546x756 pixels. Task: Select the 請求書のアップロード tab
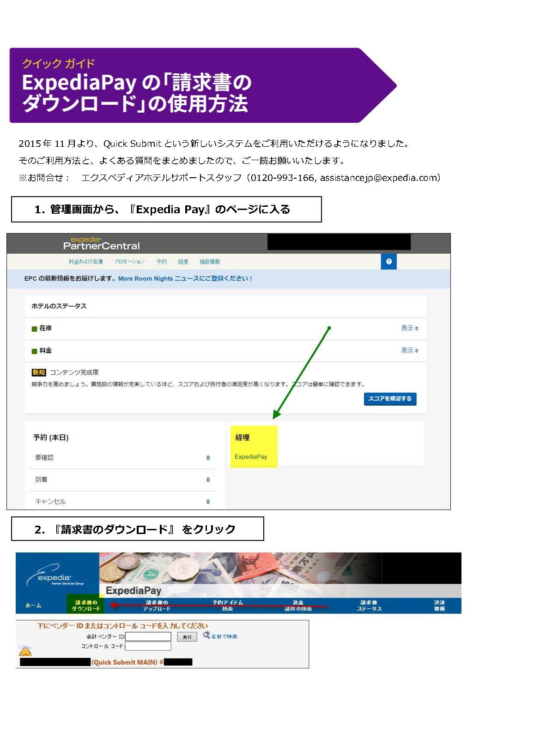click(x=157, y=606)
